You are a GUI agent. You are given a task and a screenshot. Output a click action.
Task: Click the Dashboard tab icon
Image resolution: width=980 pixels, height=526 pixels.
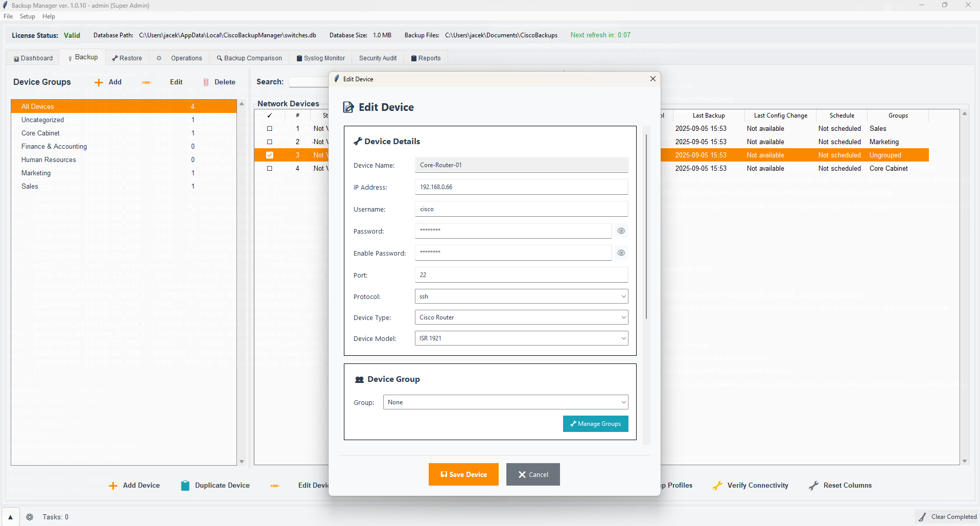[16, 59]
